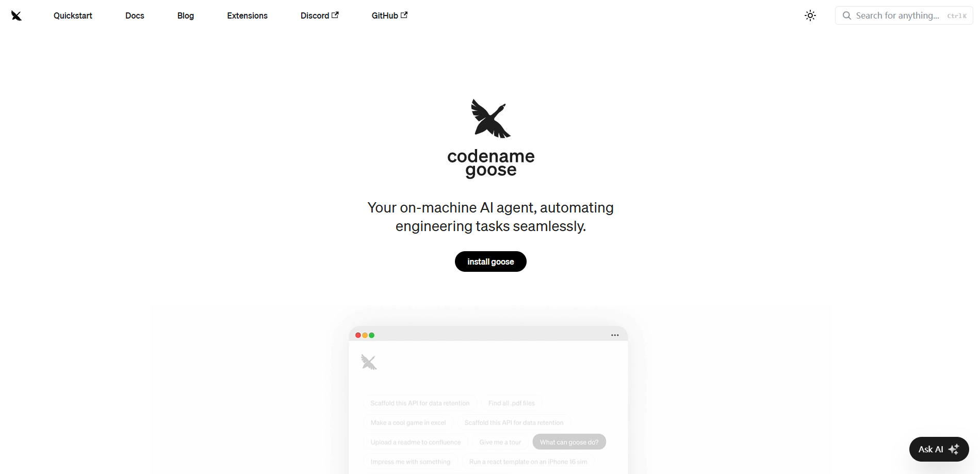Select 'Run a react template on an iPhone 16 sim' chip
Image resolution: width=980 pixels, height=474 pixels.
528,462
